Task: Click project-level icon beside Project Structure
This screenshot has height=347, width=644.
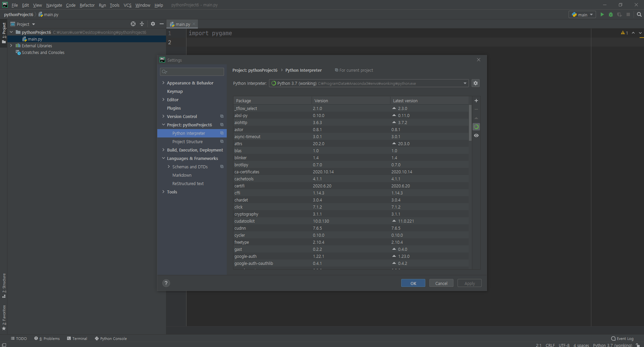Action: (222, 141)
